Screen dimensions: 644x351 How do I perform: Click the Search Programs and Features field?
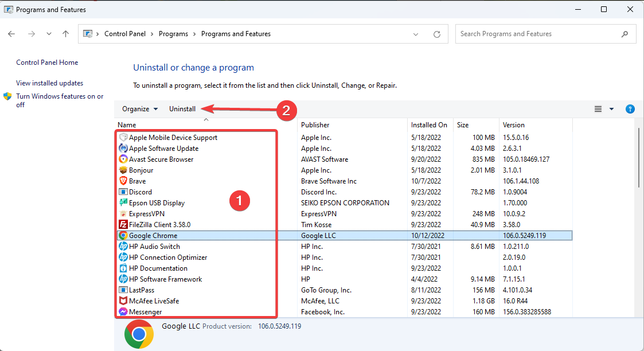(545, 34)
